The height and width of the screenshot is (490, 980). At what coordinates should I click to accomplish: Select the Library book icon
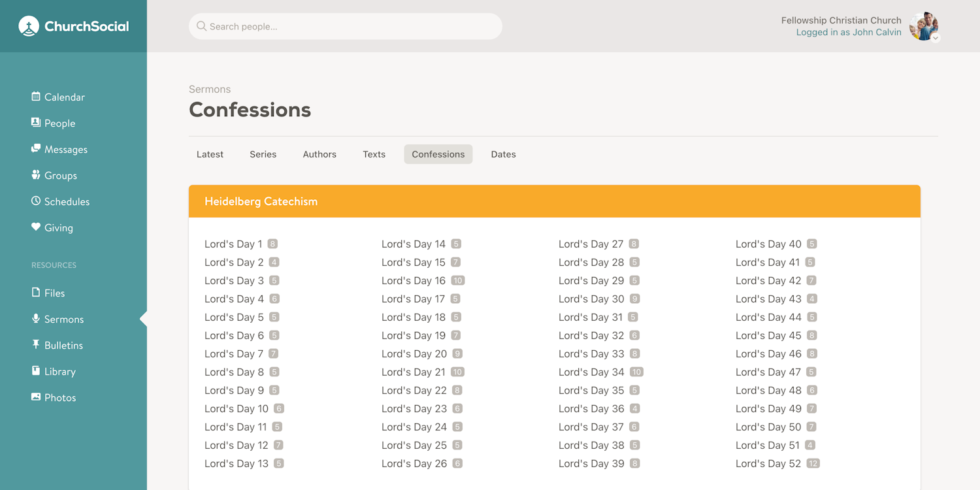(x=35, y=371)
